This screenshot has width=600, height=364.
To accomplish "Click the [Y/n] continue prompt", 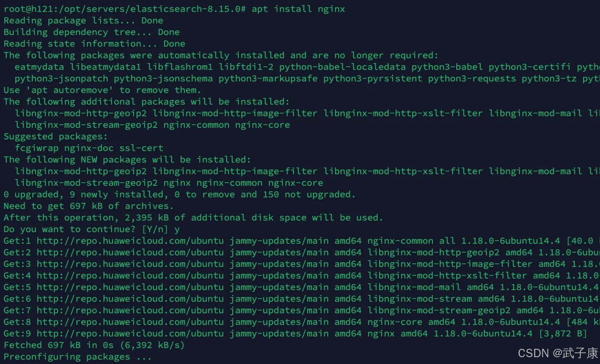I will tap(155, 229).
